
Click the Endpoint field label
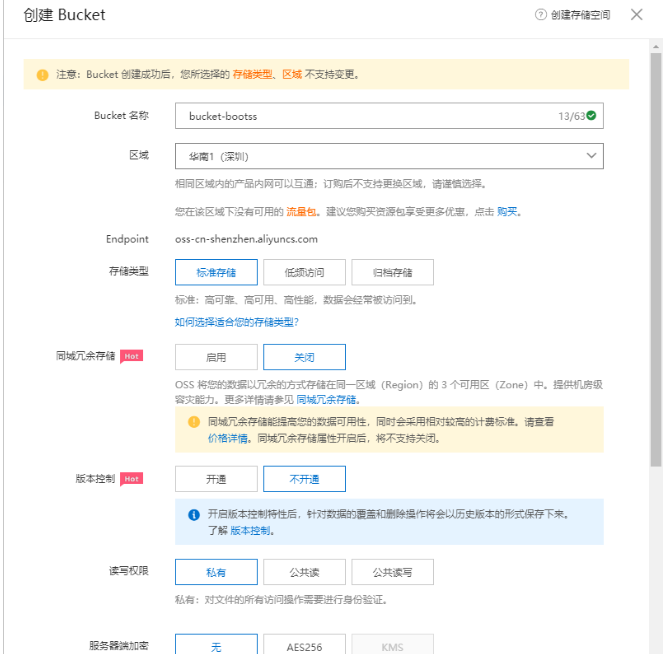click(127, 239)
